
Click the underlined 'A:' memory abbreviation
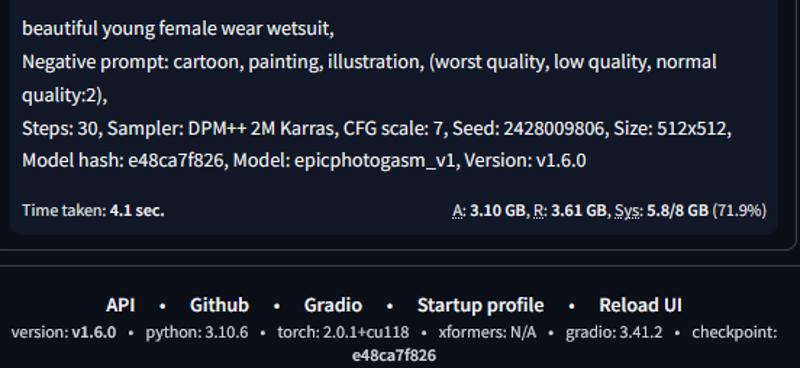[x=459, y=210]
